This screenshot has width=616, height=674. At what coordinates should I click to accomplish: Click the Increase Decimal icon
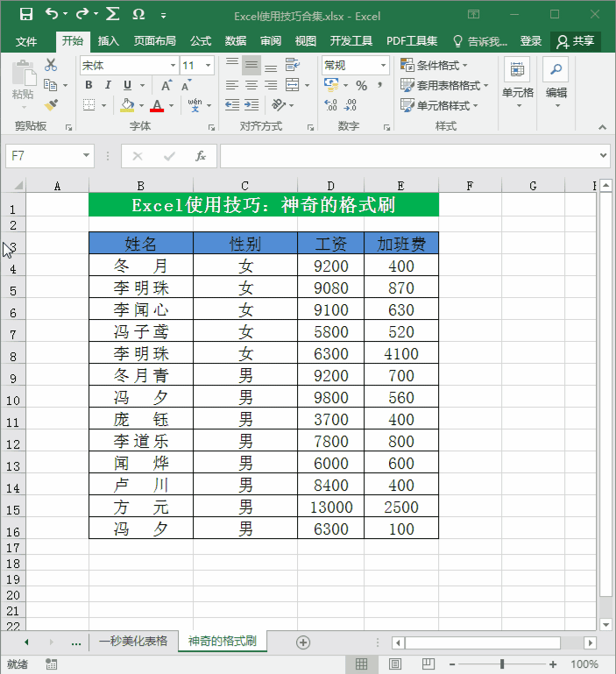[330, 104]
